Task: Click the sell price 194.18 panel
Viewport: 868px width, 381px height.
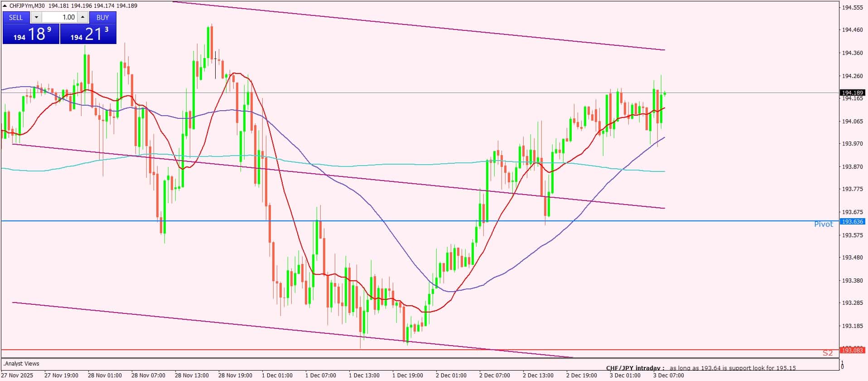Action: 31,34
